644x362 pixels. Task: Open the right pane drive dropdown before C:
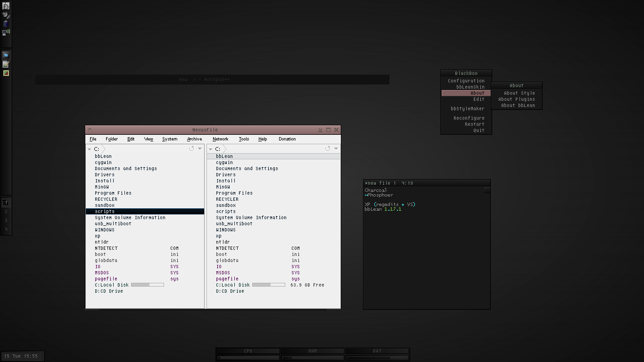click(210, 149)
